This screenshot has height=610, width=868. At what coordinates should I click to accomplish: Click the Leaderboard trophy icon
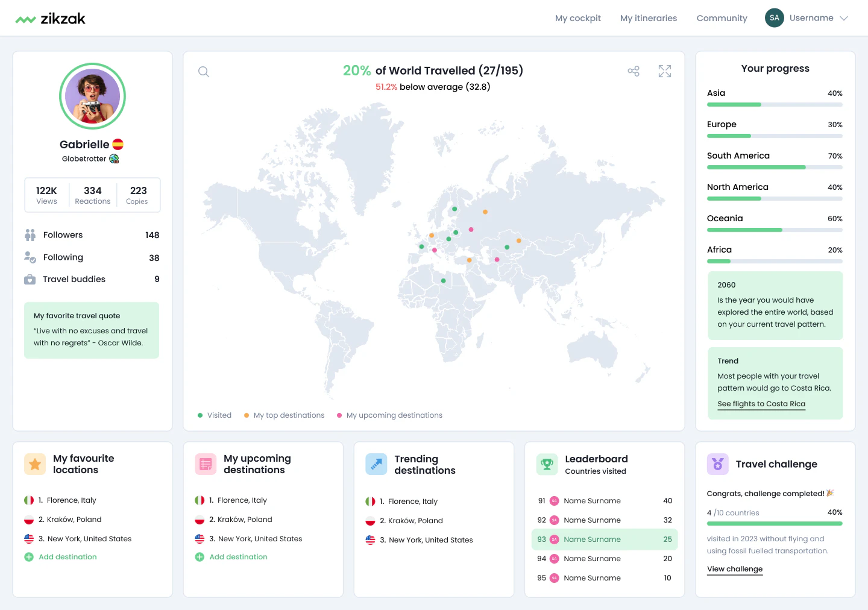pos(547,464)
